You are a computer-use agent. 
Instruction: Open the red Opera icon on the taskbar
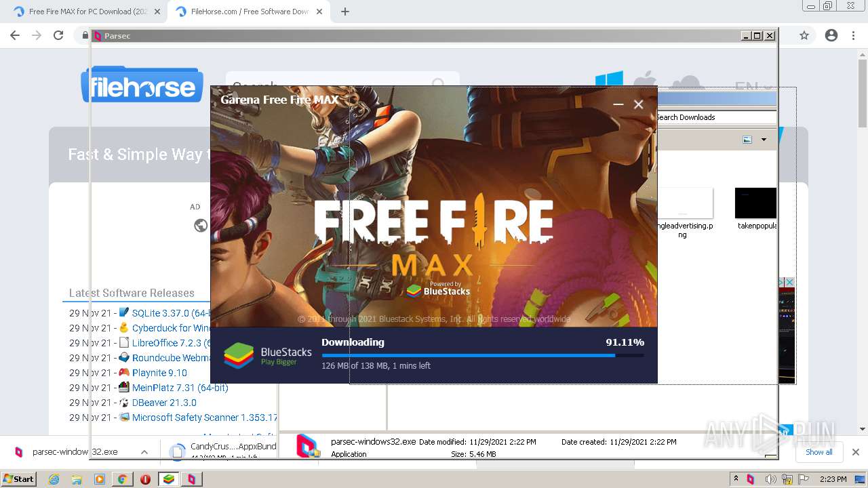145,479
